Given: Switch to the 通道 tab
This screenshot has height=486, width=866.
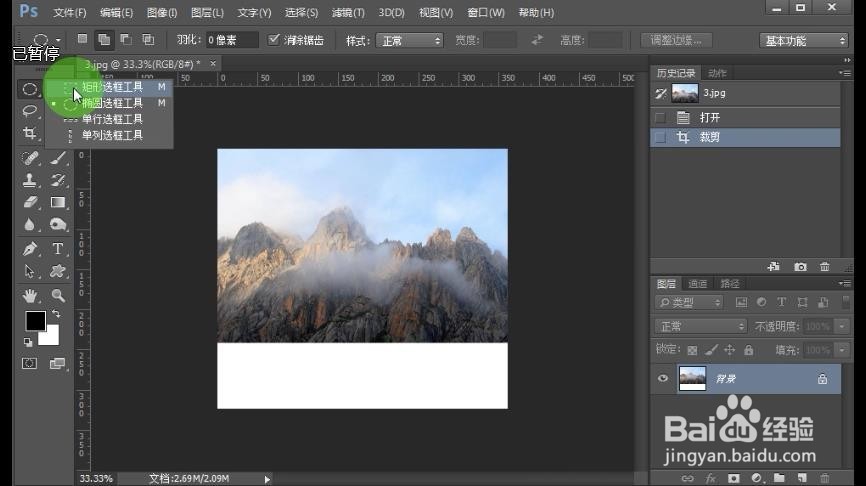Looking at the screenshot, I should 698,283.
